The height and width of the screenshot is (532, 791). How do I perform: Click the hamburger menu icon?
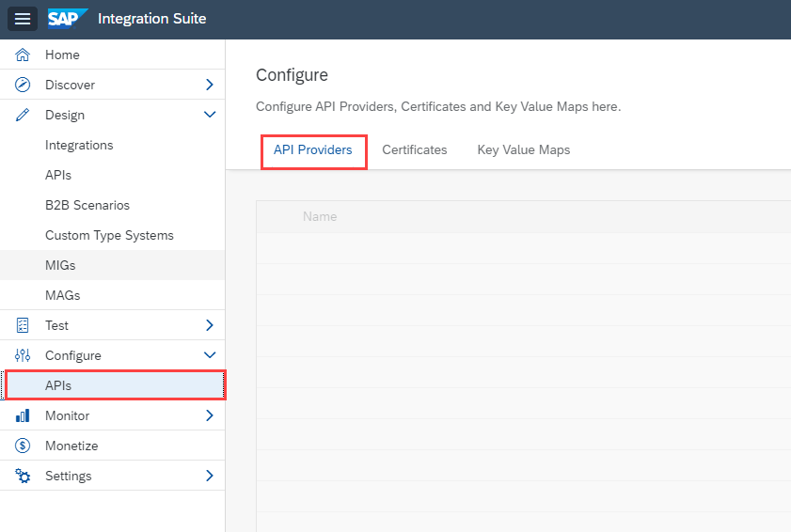[23, 19]
